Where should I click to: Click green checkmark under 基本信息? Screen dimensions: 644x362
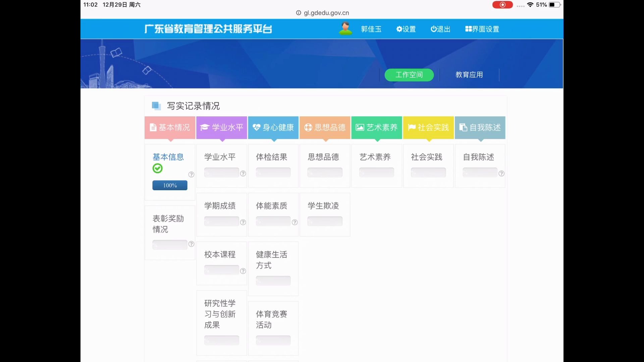tap(157, 168)
